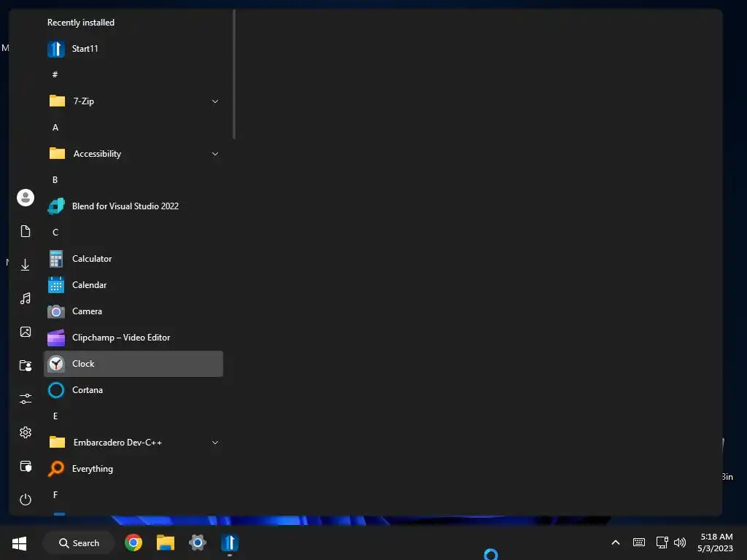
Task: Open the clock showing 5:18 AM
Action: pyautogui.click(x=715, y=542)
